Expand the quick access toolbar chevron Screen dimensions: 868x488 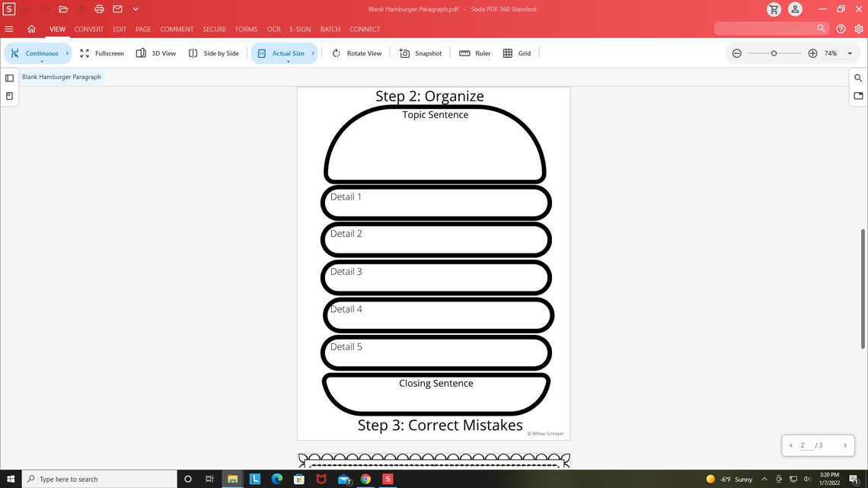tap(136, 8)
